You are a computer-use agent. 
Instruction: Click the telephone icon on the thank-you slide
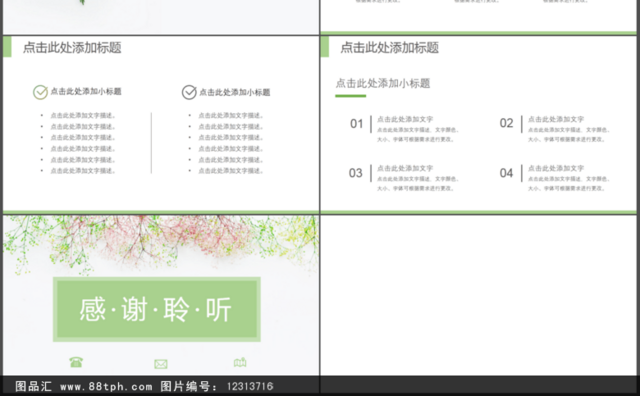pyautogui.click(x=76, y=362)
